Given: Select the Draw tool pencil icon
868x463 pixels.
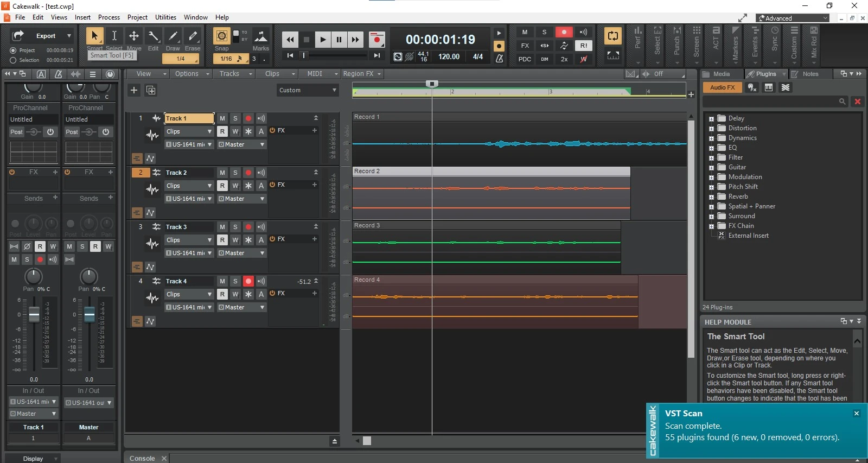Looking at the screenshot, I should click(173, 36).
